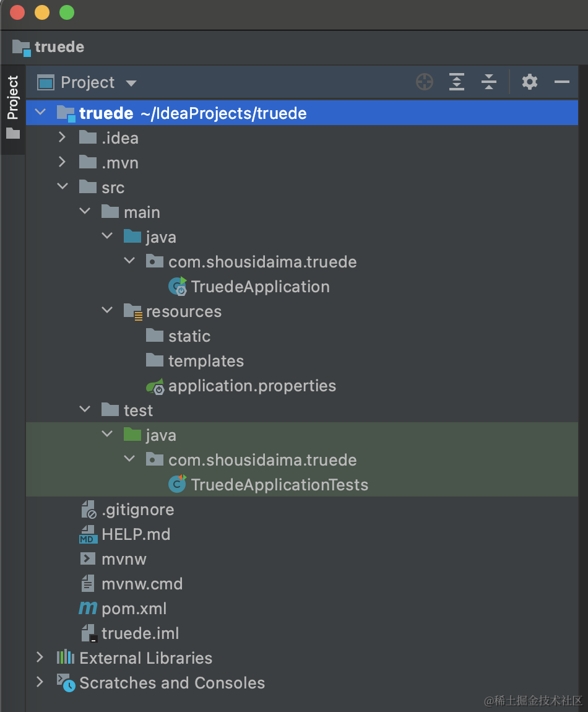Click the yellow macOS minimize button

[x=41, y=12]
